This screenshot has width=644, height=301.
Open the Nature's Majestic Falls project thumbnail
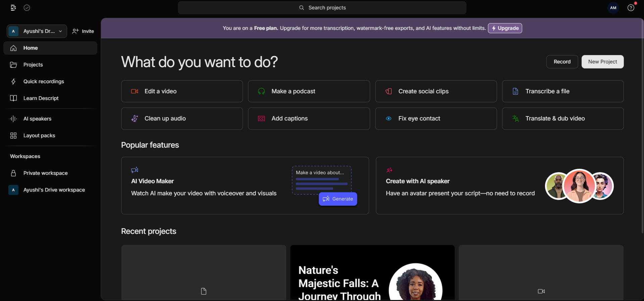[373, 272]
